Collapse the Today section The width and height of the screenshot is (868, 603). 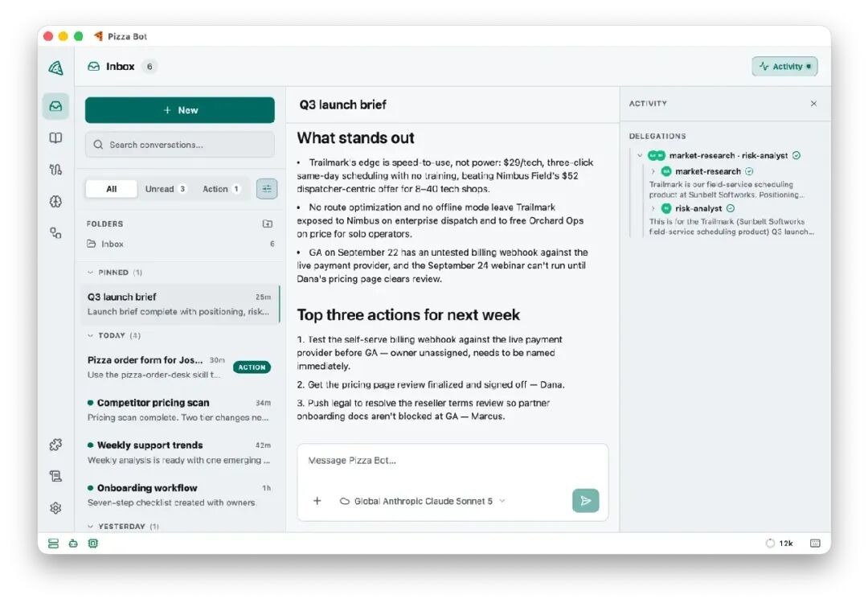(90, 335)
